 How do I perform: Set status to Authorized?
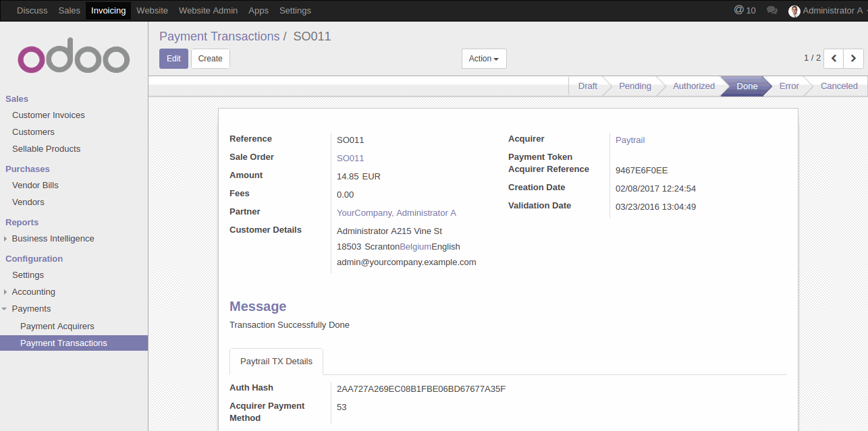click(x=694, y=86)
